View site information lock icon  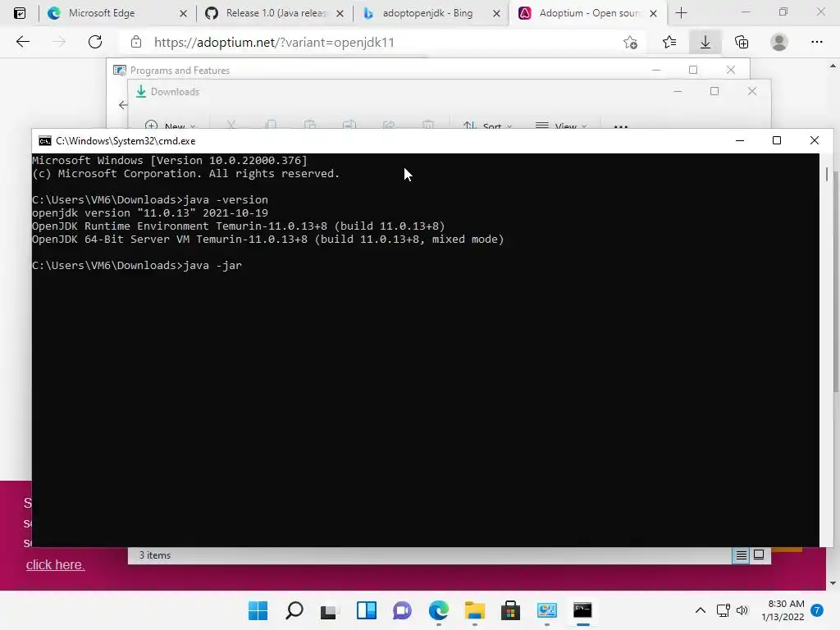click(x=136, y=42)
